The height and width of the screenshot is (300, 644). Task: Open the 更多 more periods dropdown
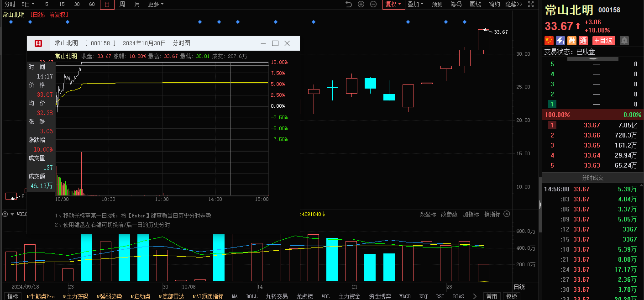[156, 4]
